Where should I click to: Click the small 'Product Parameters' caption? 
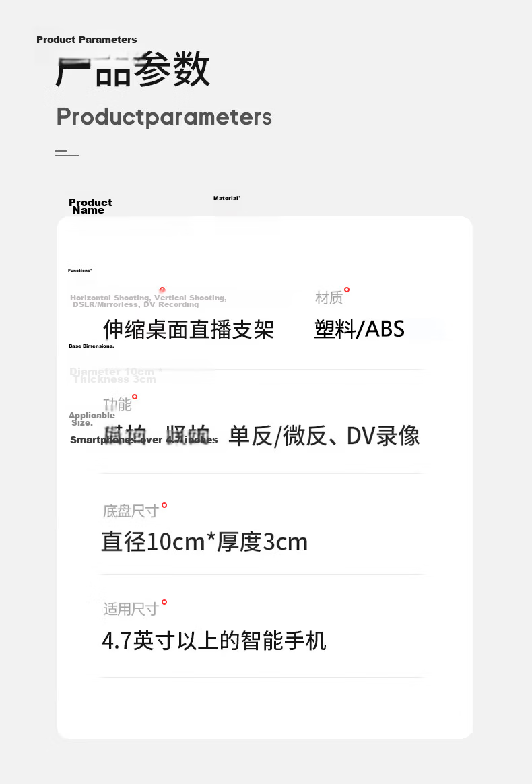pos(86,40)
